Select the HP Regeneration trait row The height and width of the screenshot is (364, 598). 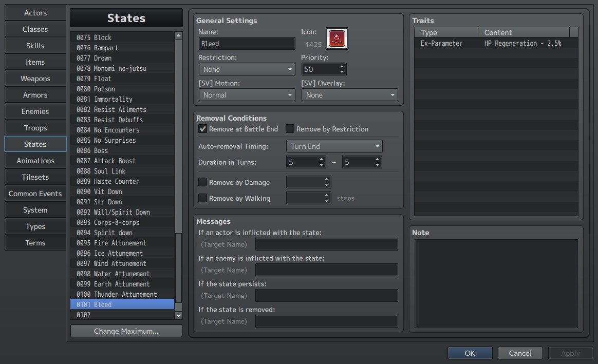tap(496, 44)
